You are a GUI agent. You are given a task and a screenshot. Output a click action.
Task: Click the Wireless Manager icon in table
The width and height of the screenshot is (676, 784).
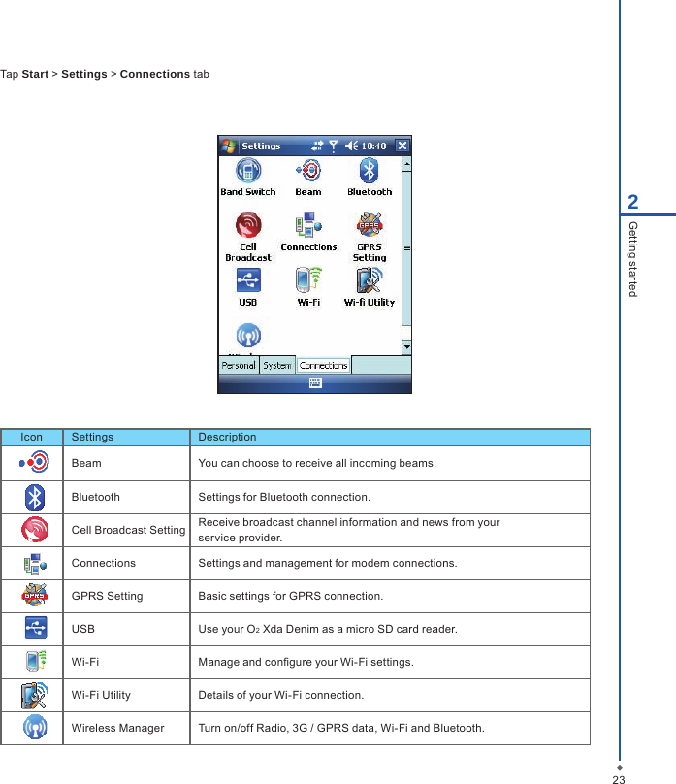pos(35,727)
